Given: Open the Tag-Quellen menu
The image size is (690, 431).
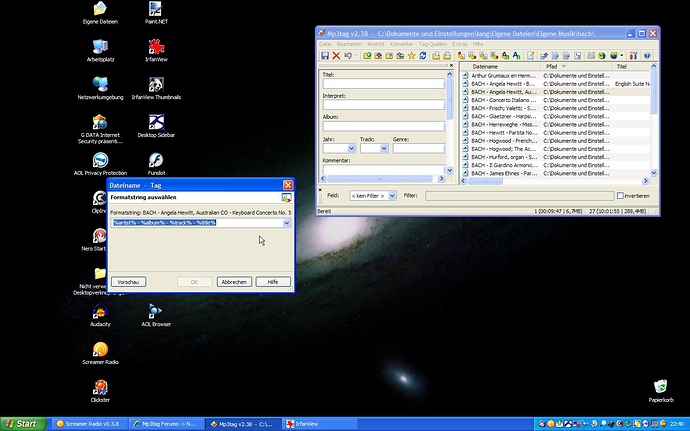Looking at the screenshot, I should 433,44.
